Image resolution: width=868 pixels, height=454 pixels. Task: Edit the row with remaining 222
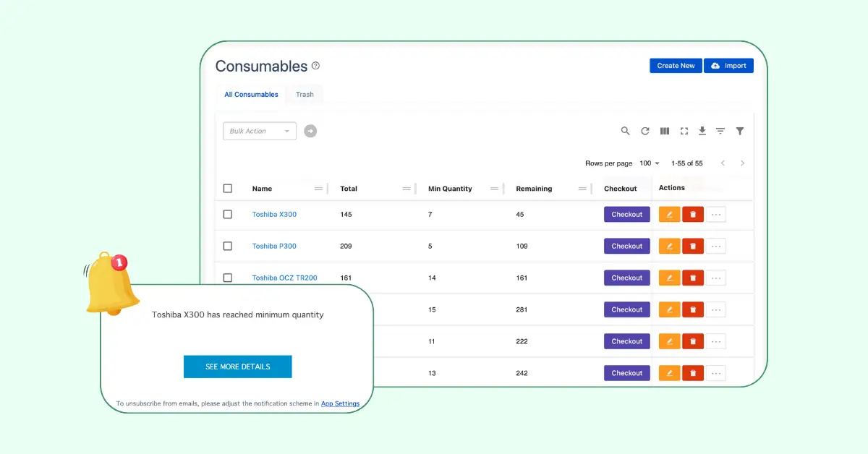670,341
